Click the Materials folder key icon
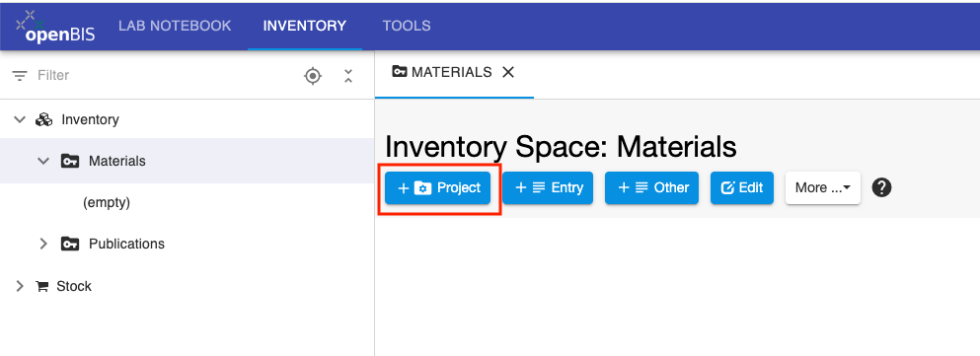This screenshot has height=356, width=980. [69, 161]
